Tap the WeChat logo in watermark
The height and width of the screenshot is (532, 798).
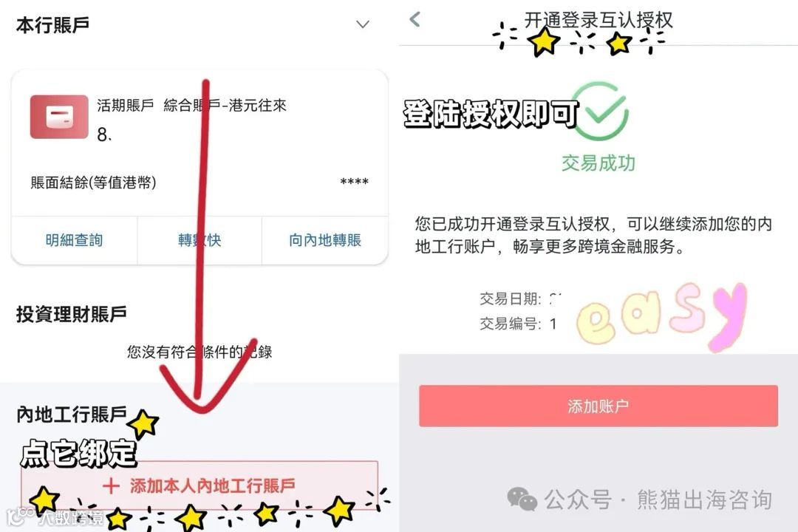(x=522, y=499)
